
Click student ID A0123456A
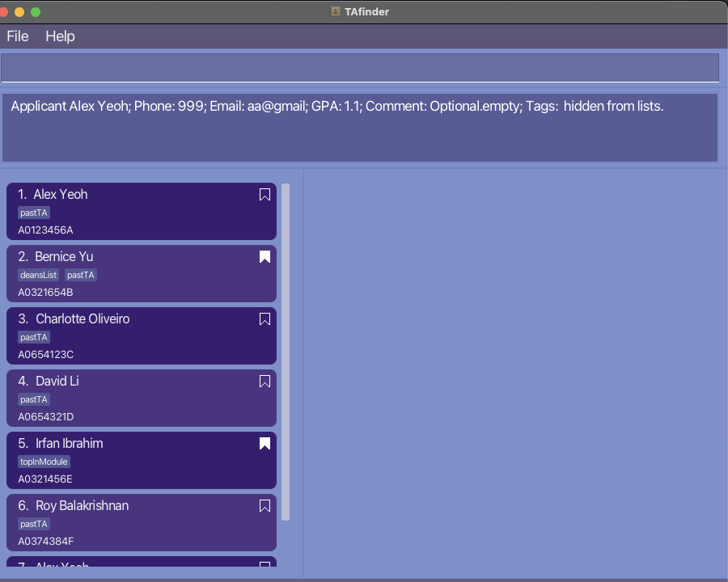click(x=45, y=230)
